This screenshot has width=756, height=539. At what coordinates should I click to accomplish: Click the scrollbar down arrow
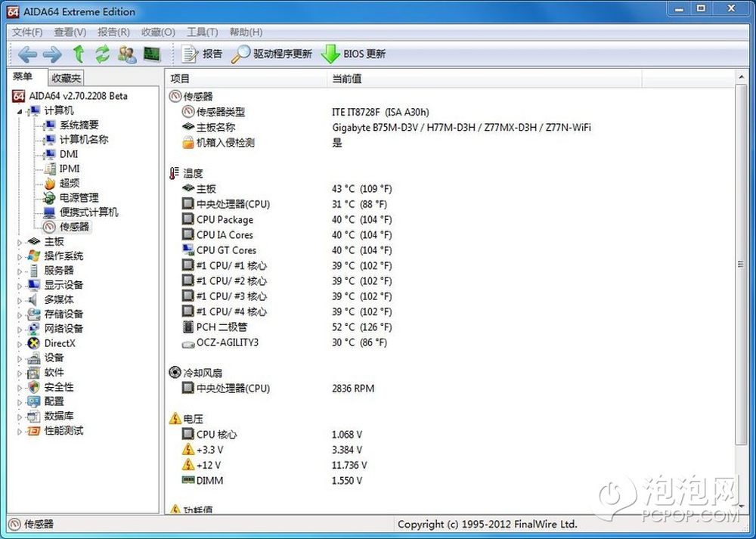click(741, 506)
